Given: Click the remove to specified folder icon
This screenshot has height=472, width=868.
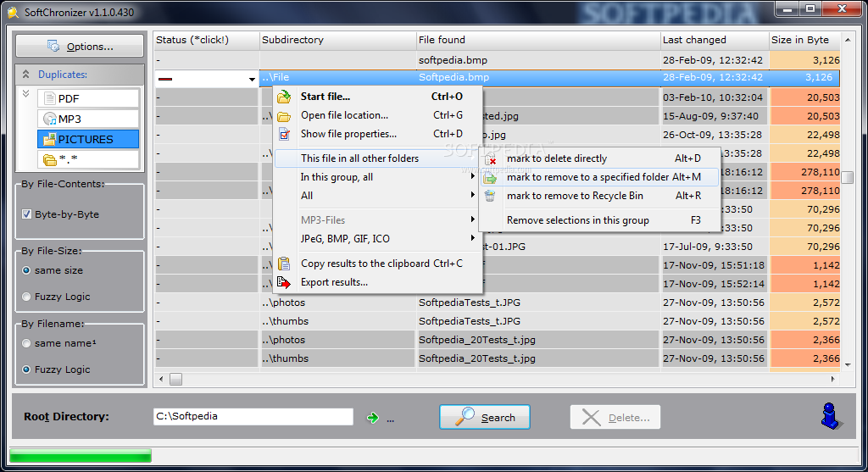Looking at the screenshot, I should [490, 178].
